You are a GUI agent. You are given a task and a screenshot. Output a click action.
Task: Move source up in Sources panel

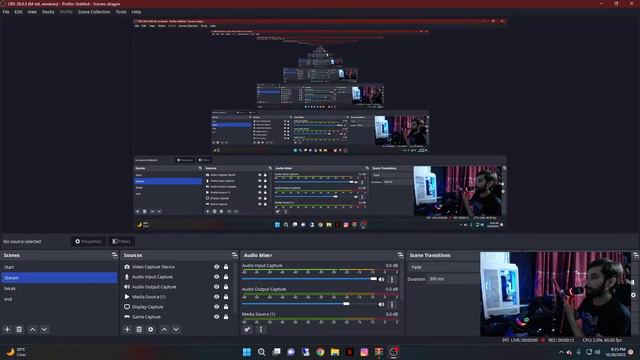164,329
